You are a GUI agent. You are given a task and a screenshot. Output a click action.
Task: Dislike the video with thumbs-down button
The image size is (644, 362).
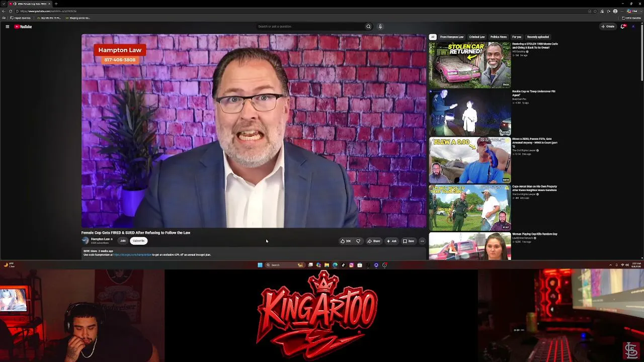point(358,241)
